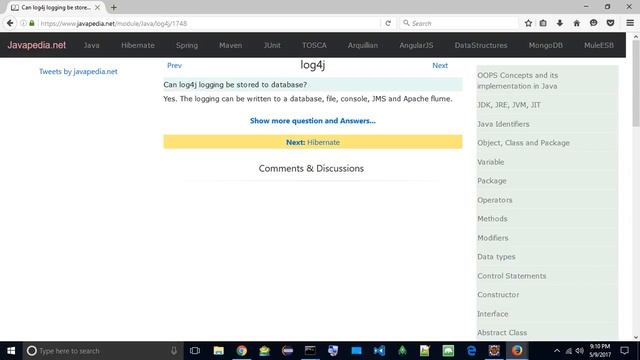The width and height of the screenshot is (640, 360).
Task: Open the AngularJS nav menu item
Action: 416,45
